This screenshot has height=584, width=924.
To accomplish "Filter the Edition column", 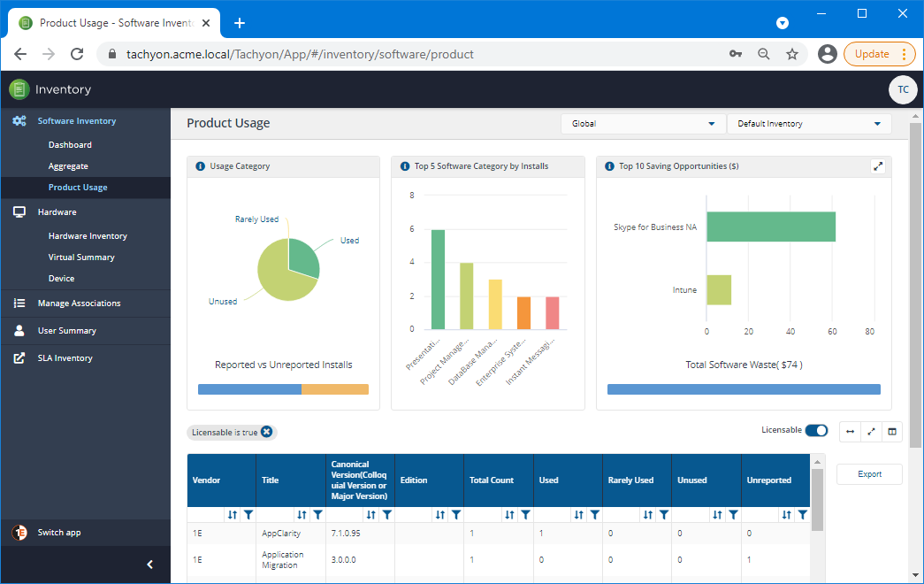I will point(456,515).
